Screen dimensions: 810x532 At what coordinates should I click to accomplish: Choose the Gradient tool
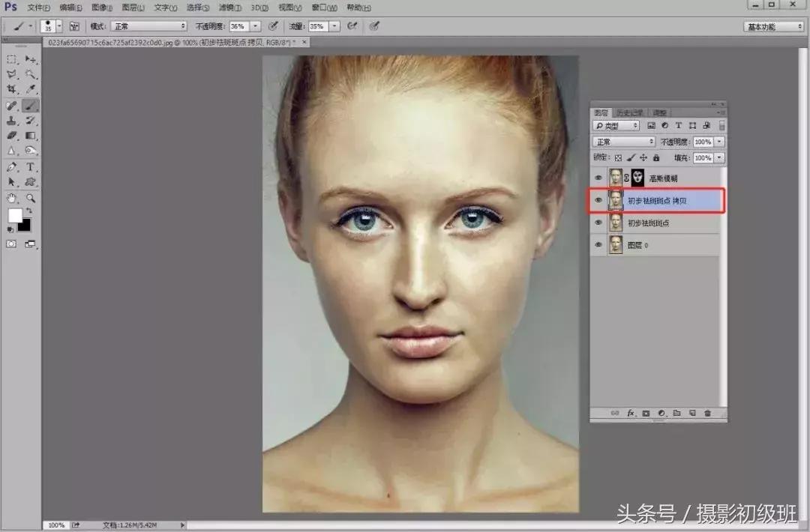point(30,136)
